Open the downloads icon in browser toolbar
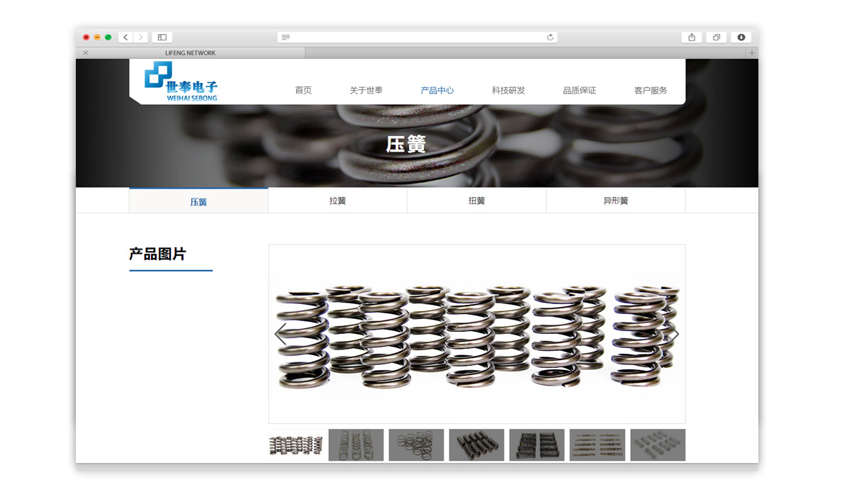 point(741,37)
